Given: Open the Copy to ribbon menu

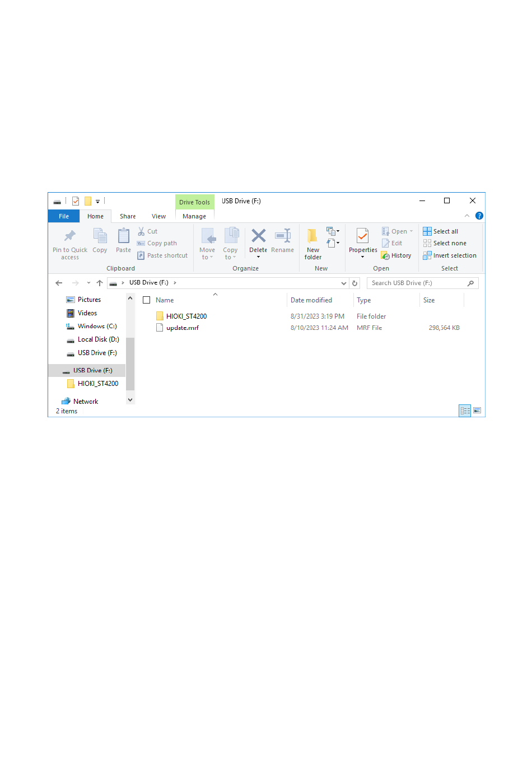Looking at the screenshot, I should click(230, 244).
